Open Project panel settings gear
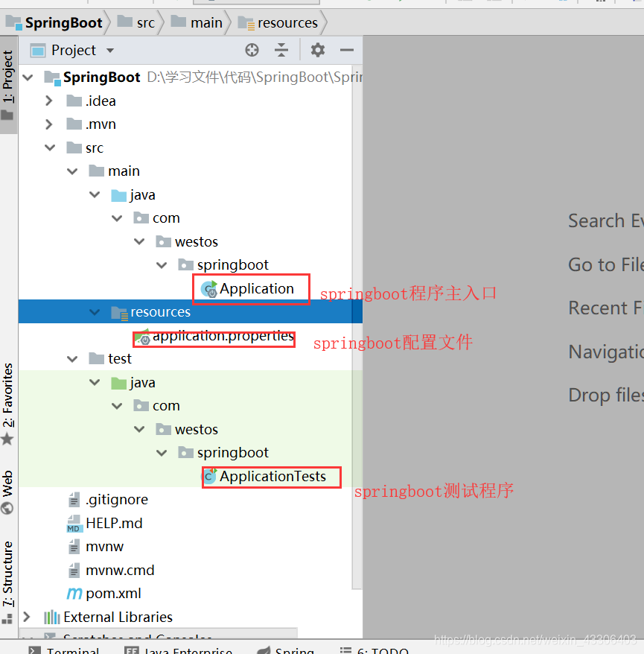644x654 pixels. click(x=318, y=50)
